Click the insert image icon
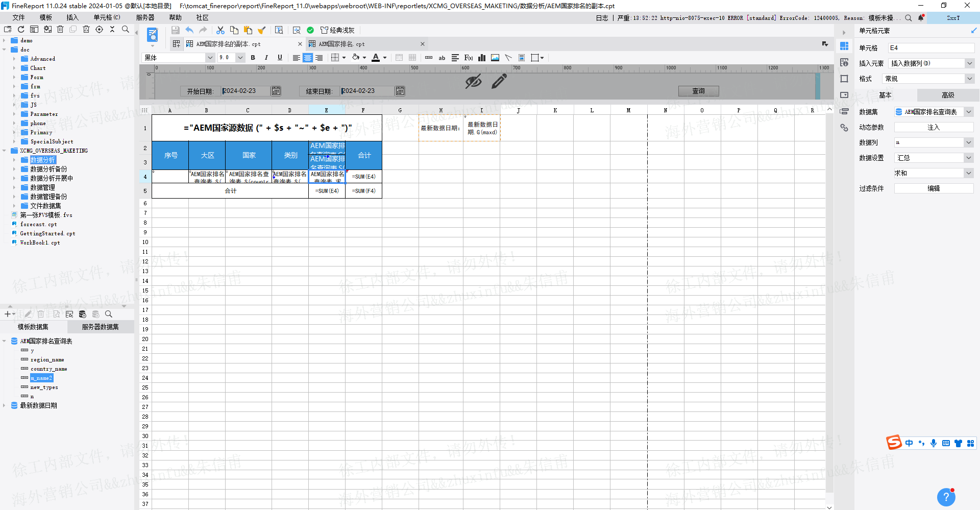This screenshot has height=510, width=980. (x=495, y=58)
